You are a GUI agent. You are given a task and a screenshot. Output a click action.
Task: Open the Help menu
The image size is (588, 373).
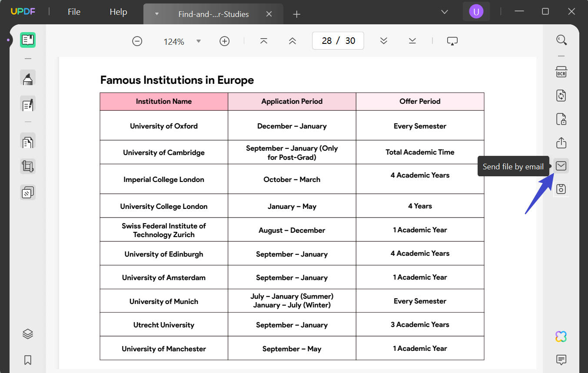click(x=118, y=12)
